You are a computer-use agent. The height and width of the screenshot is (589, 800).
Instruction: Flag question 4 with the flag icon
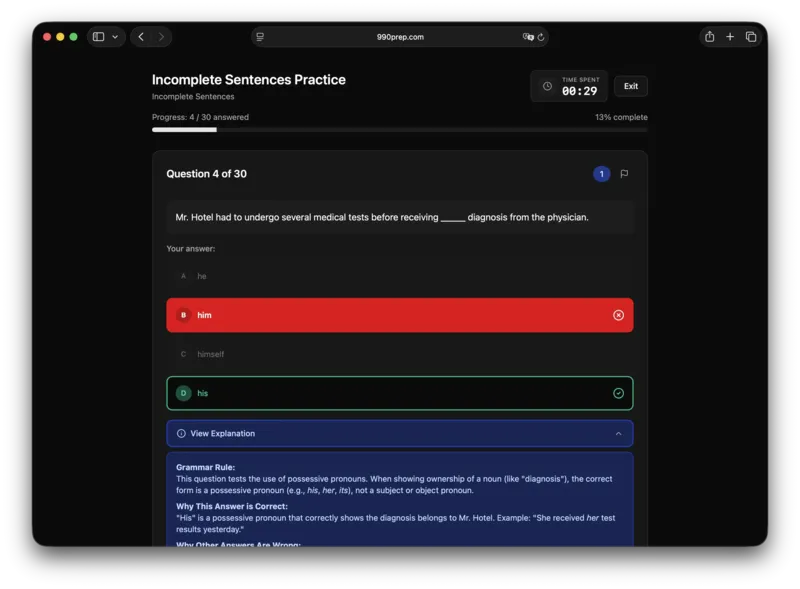[x=624, y=174]
